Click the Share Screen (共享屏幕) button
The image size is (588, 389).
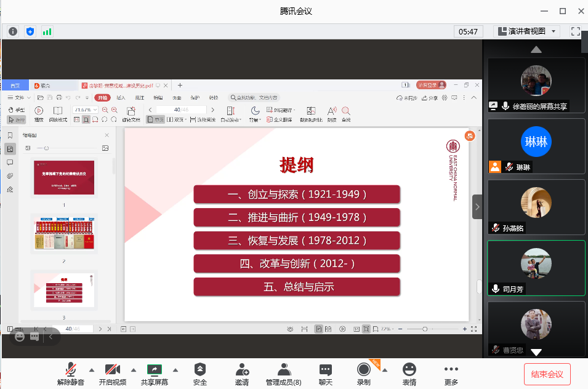[154, 373]
